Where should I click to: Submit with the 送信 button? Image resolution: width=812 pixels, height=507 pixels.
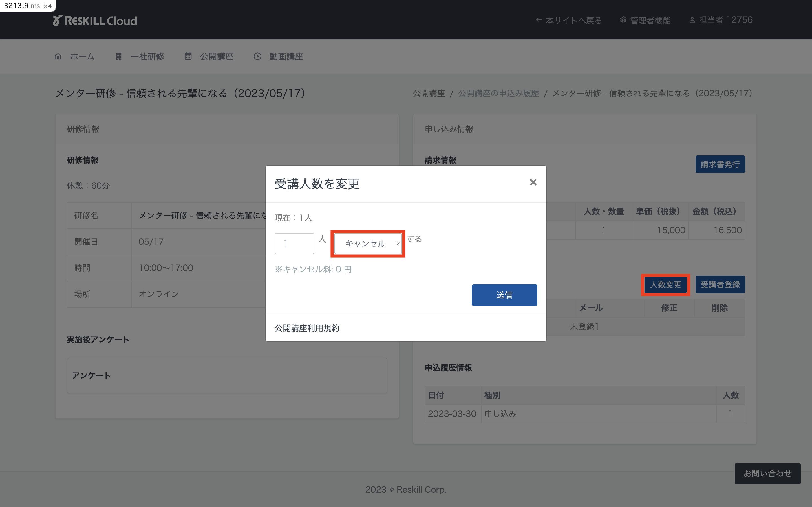(x=504, y=295)
